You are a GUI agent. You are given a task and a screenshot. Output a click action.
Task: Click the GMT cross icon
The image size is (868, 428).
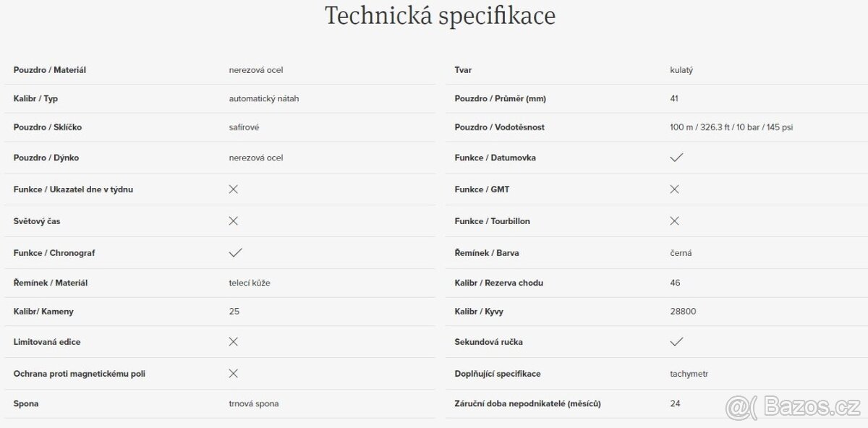674,189
